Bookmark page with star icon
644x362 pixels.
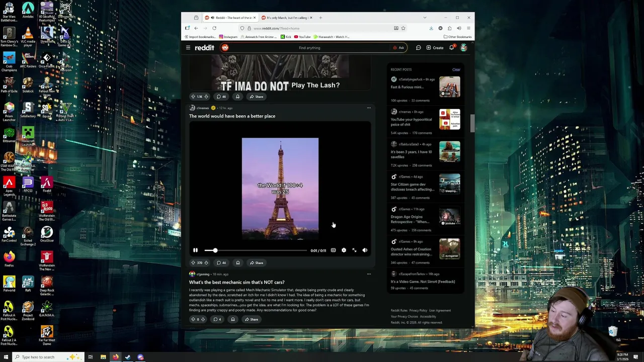[x=403, y=28]
